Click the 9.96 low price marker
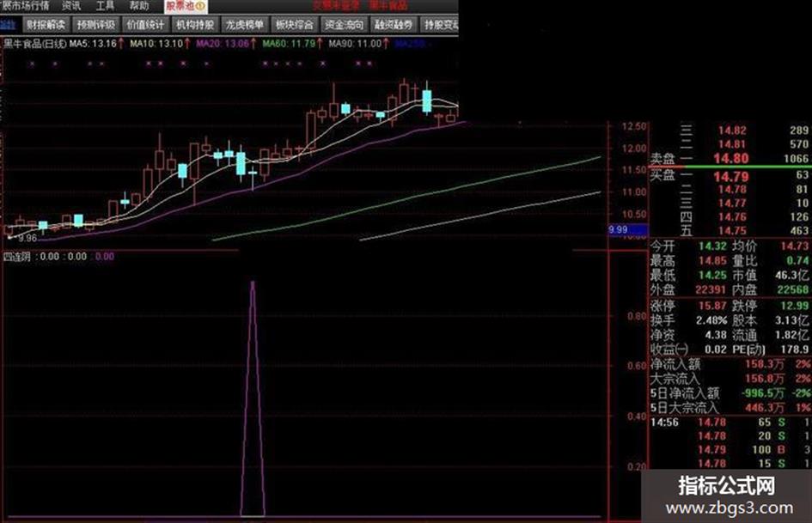This screenshot has height=523, width=812. tap(27, 238)
